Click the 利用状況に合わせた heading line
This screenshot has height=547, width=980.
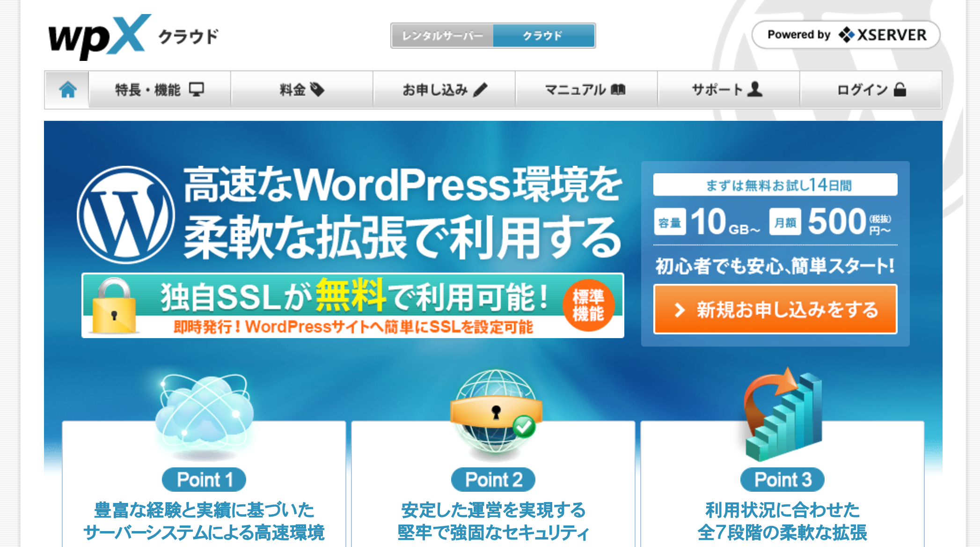[x=783, y=510]
